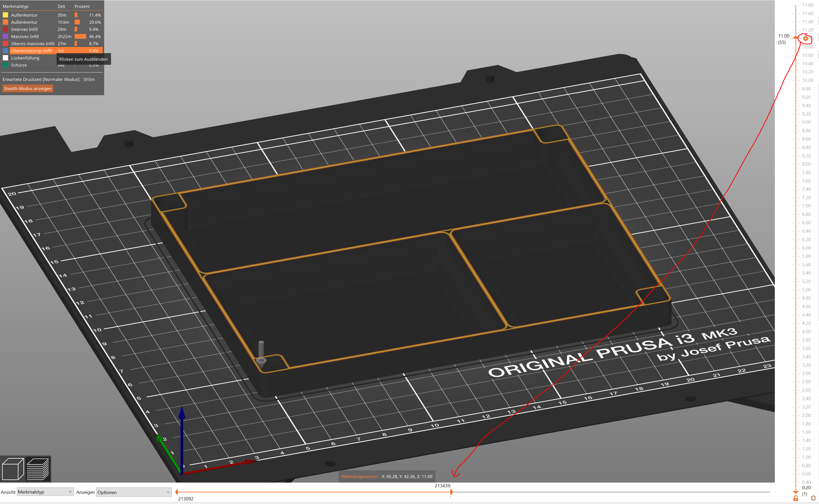Open the Anzeigen dropdown showing Optionen
The width and height of the screenshot is (819, 504).
[133, 492]
